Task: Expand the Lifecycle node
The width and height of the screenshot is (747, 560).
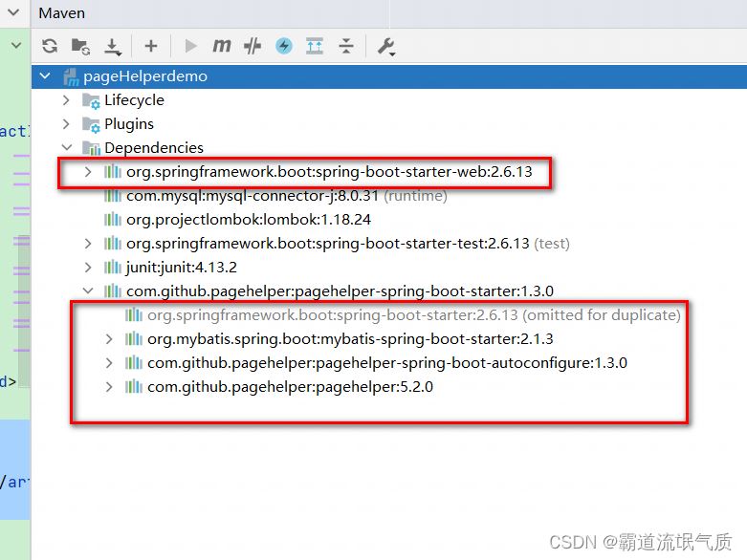Action: tap(66, 100)
